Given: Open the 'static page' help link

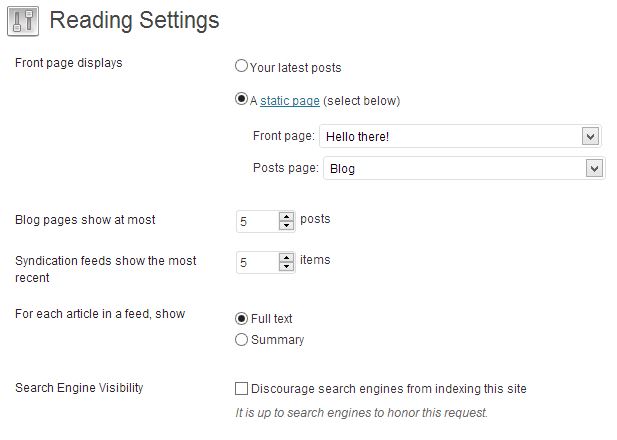Looking at the screenshot, I should 290,101.
